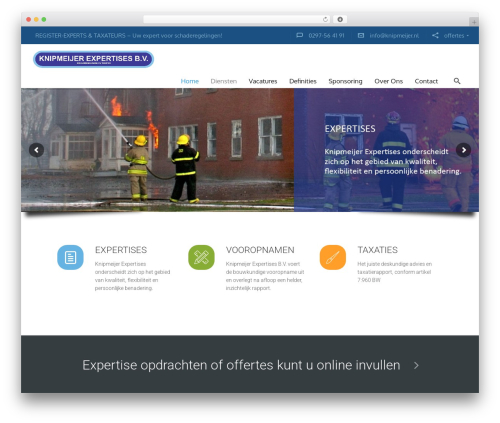Screen dimensions: 500x423
Task: Click the firefighters slider photo
Action: coord(157,150)
